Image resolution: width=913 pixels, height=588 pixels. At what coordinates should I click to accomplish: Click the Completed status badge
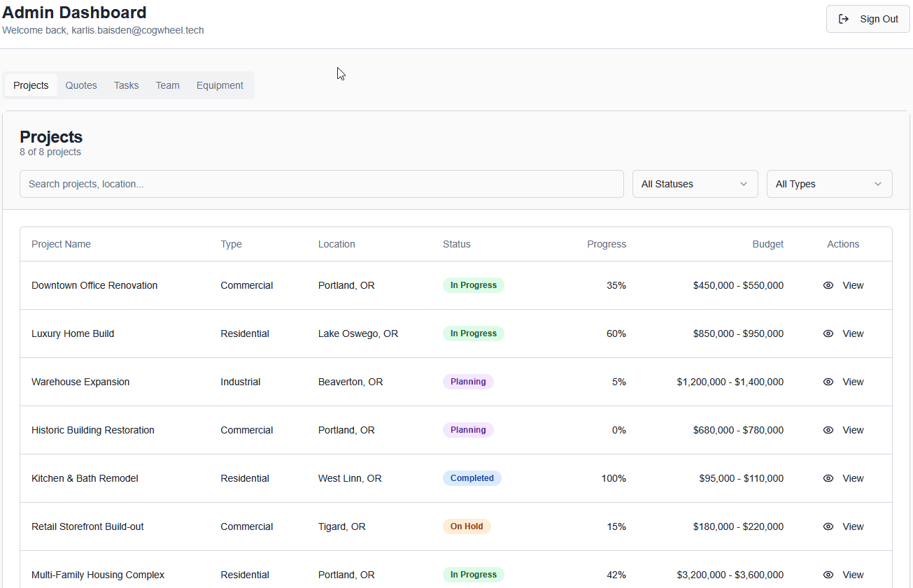(472, 478)
